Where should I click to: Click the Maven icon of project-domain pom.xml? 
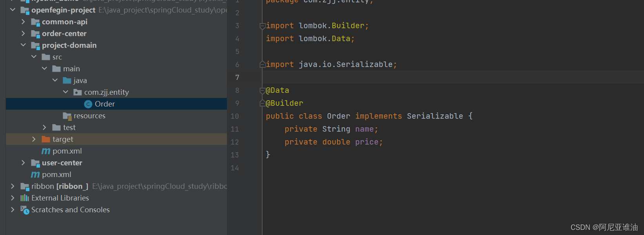pos(46,151)
